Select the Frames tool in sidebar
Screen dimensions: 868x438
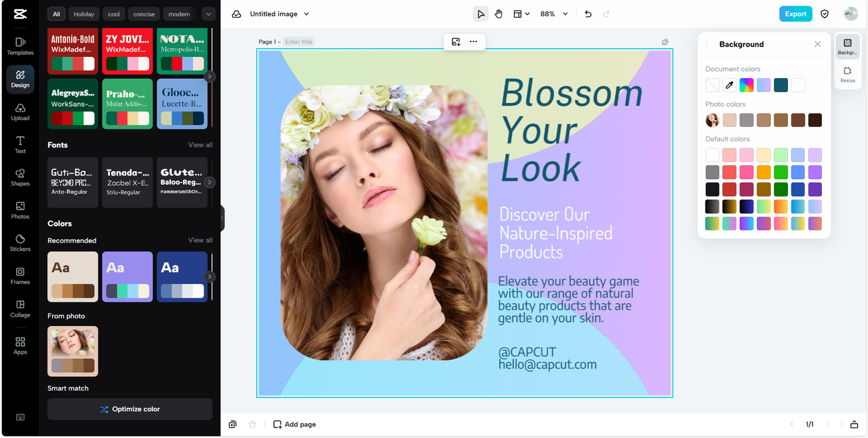pos(20,275)
